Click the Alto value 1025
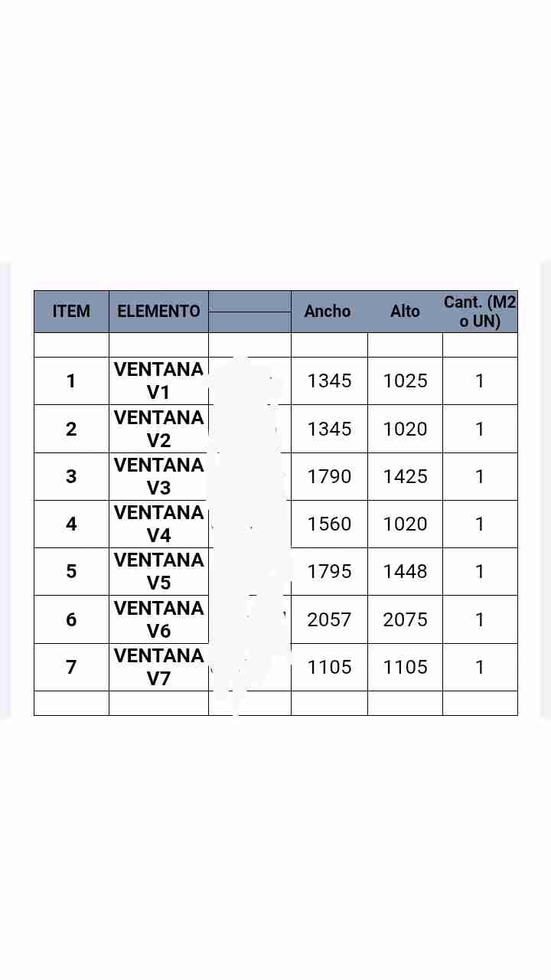The width and height of the screenshot is (551, 980). coord(405,381)
